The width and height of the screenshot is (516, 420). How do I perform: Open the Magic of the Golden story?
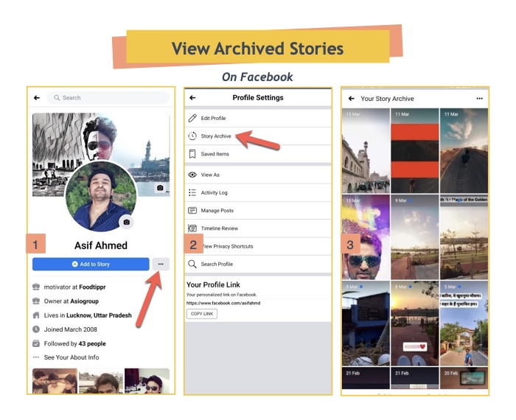[x=464, y=237]
